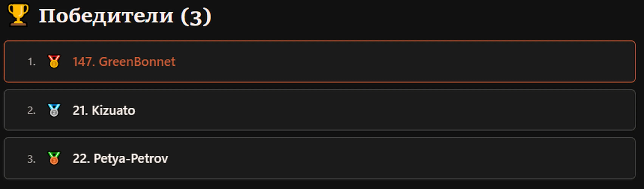Click the rank number "2."
The height and width of the screenshot is (189, 644).
(32, 111)
